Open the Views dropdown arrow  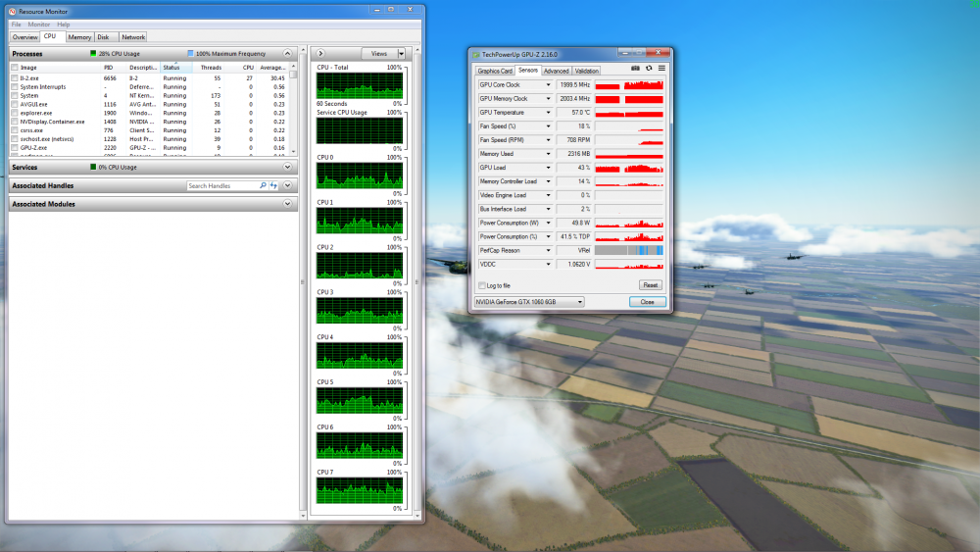pos(401,54)
